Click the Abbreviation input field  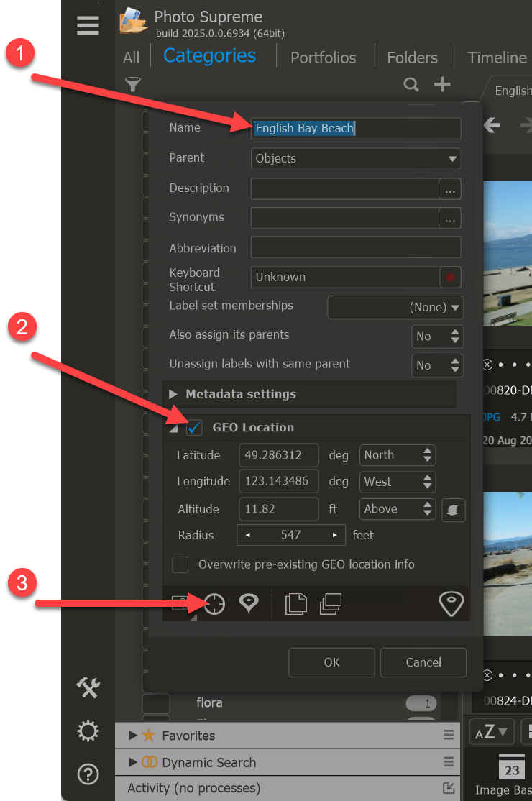(356, 247)
